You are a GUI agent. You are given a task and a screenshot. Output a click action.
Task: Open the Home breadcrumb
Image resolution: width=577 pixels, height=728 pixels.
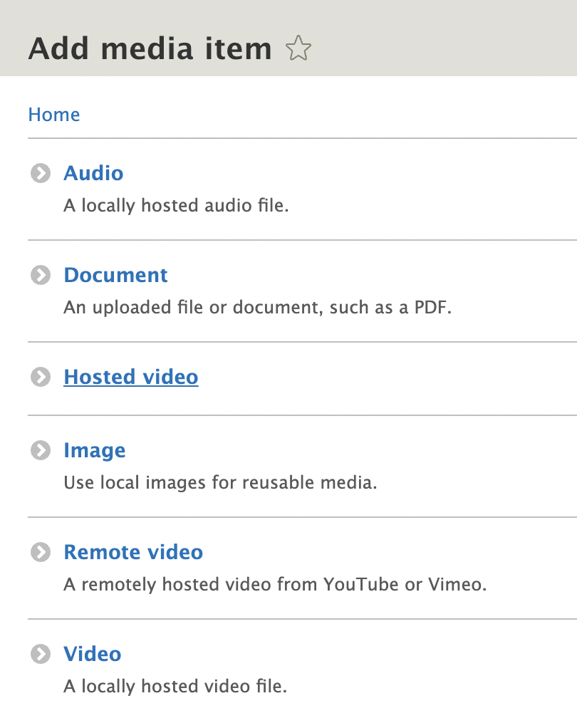click(53, 114)
